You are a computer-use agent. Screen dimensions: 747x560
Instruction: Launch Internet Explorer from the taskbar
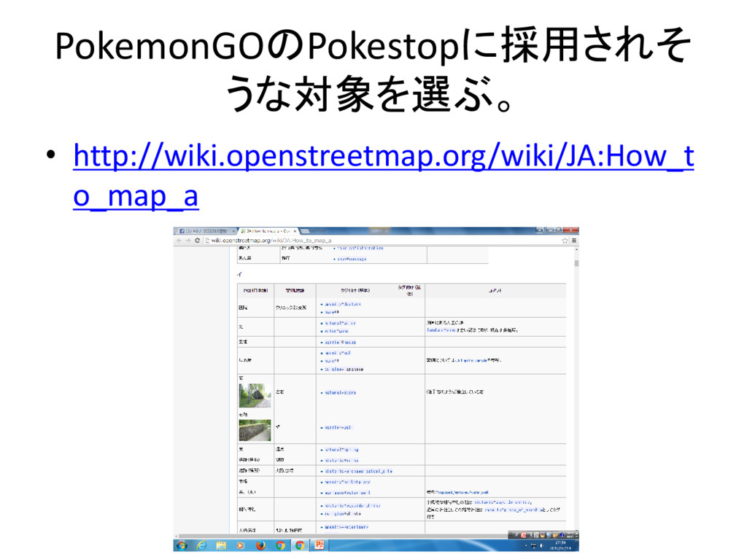[201, 545]
